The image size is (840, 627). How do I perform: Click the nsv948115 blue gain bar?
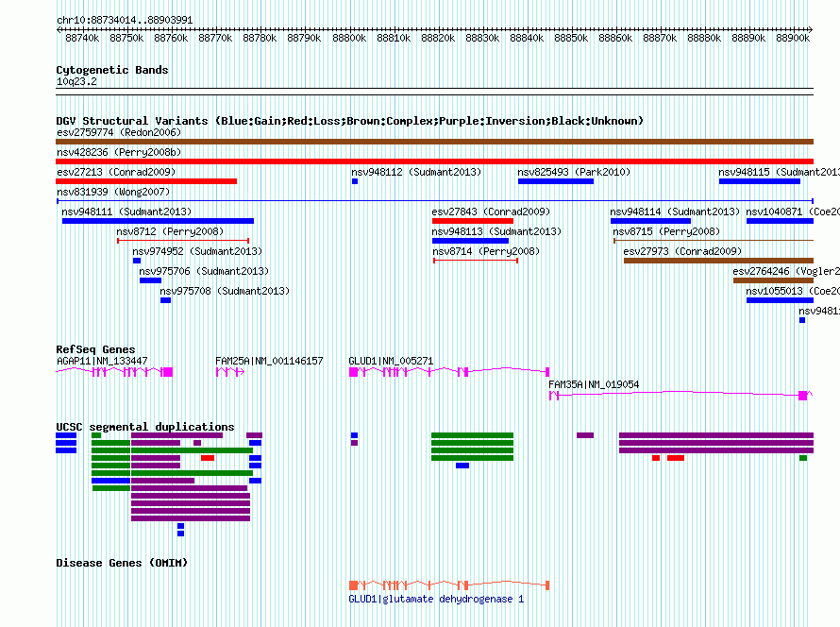point(760,181)
